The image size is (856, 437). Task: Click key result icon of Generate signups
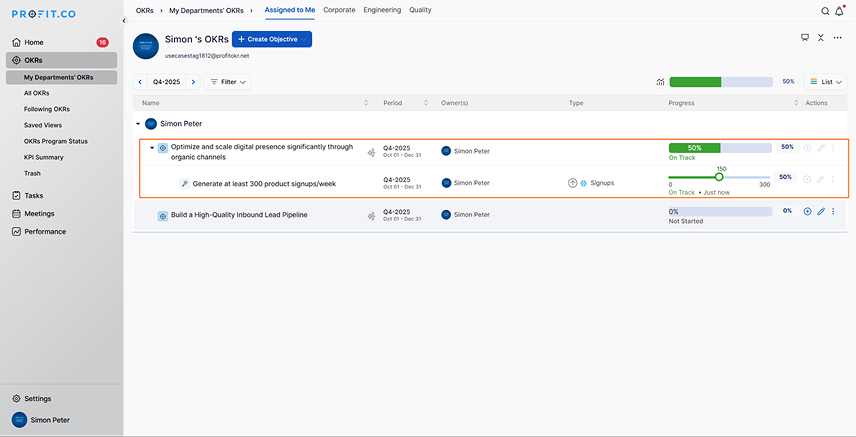pyautogui.click(x=185, y=184)
